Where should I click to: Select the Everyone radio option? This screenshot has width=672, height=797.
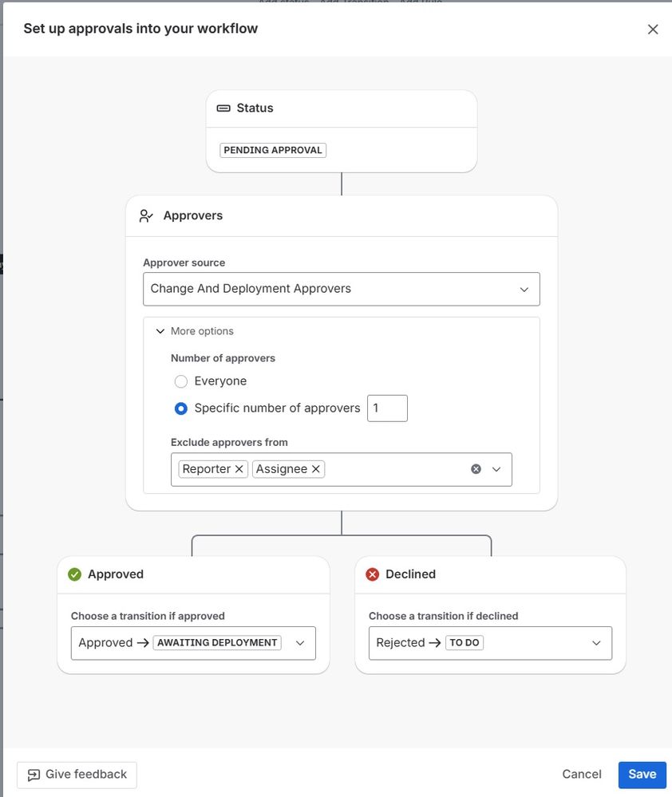(x=181, y=381)
